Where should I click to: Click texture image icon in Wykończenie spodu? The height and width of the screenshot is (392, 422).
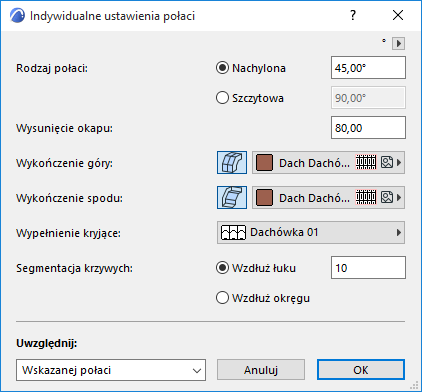[x=387, y=198]
